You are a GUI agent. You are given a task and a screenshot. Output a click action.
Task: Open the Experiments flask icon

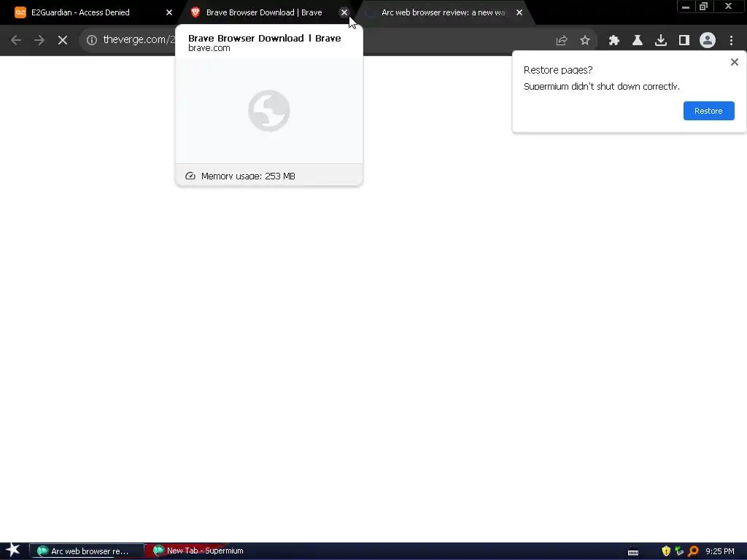pos(638,41)
